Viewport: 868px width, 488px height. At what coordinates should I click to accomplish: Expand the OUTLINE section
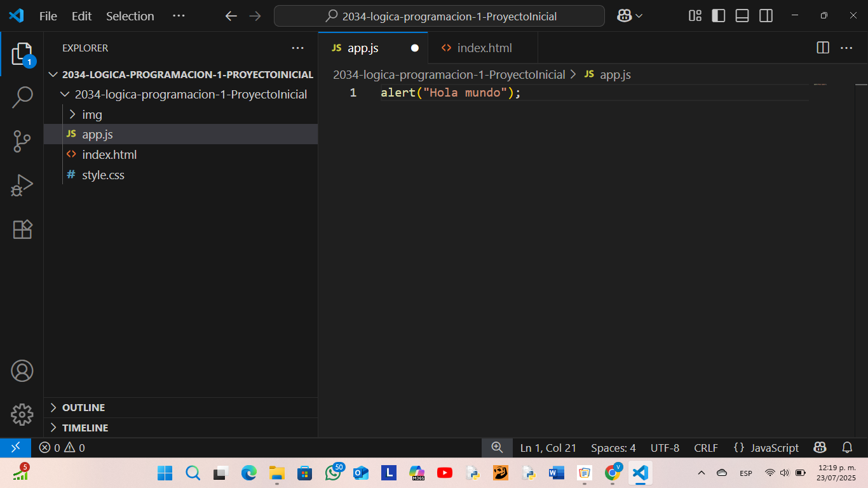[181, 407]
